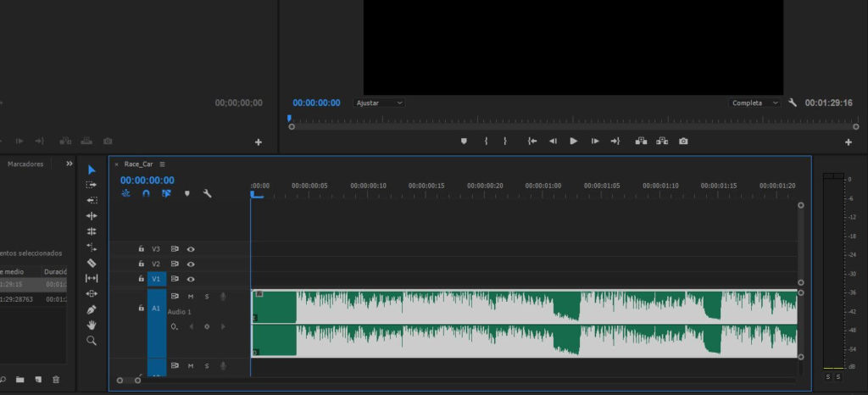The width and height of the screenshot is (868, 395).
Task: Play the sequence in Program Monitor
Action: (574, 141)
